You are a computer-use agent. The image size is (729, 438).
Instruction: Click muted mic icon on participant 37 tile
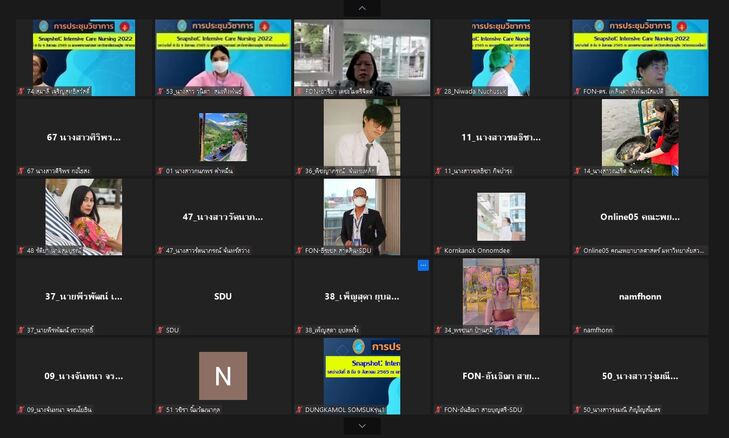(x=21, y=330)
